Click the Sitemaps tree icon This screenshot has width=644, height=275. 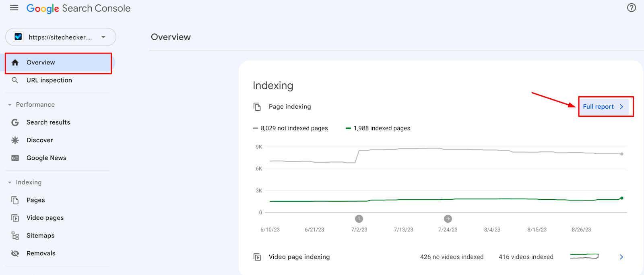point(15,236)
